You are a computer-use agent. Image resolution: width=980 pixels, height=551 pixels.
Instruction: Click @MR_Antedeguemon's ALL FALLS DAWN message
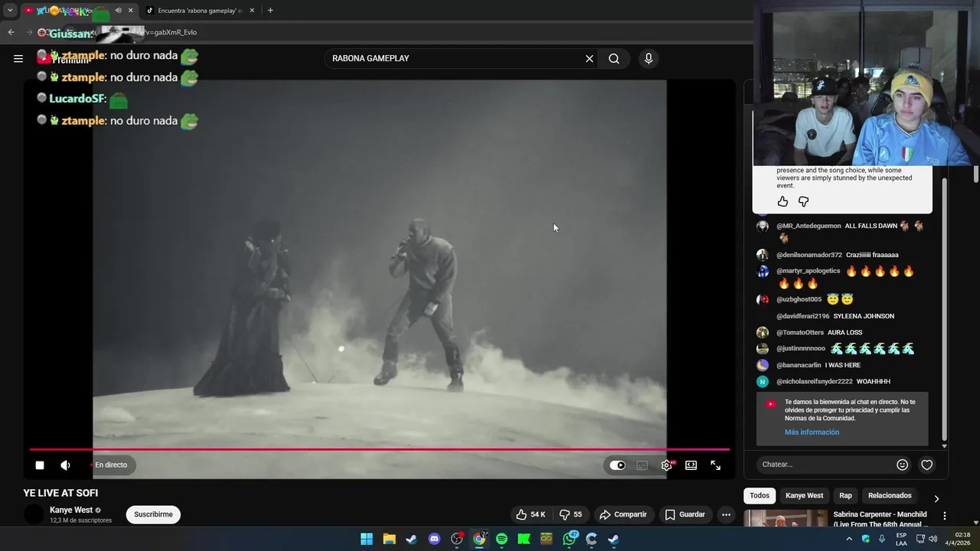tap(871, 227)
